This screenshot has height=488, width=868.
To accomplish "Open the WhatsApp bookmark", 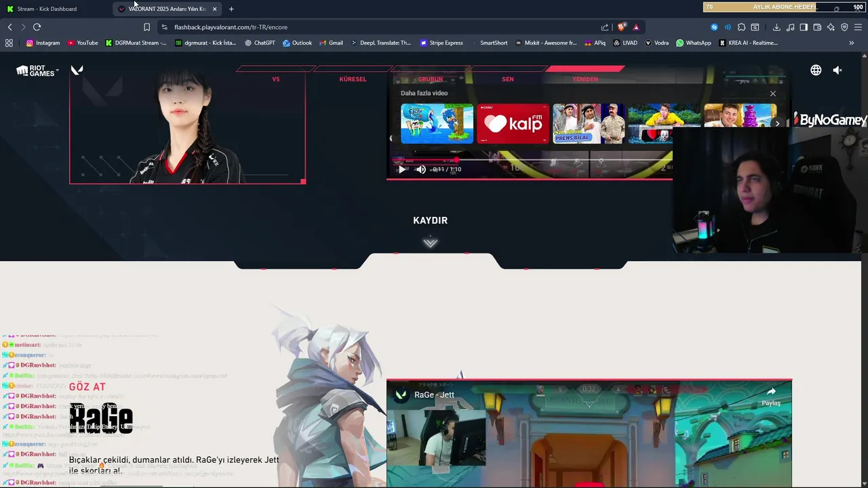I will coord(694,43).
